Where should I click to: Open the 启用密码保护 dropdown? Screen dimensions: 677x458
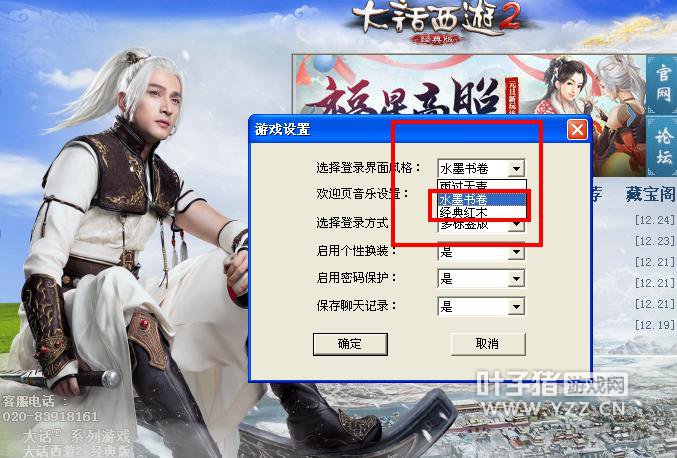[x=481, y=278]
